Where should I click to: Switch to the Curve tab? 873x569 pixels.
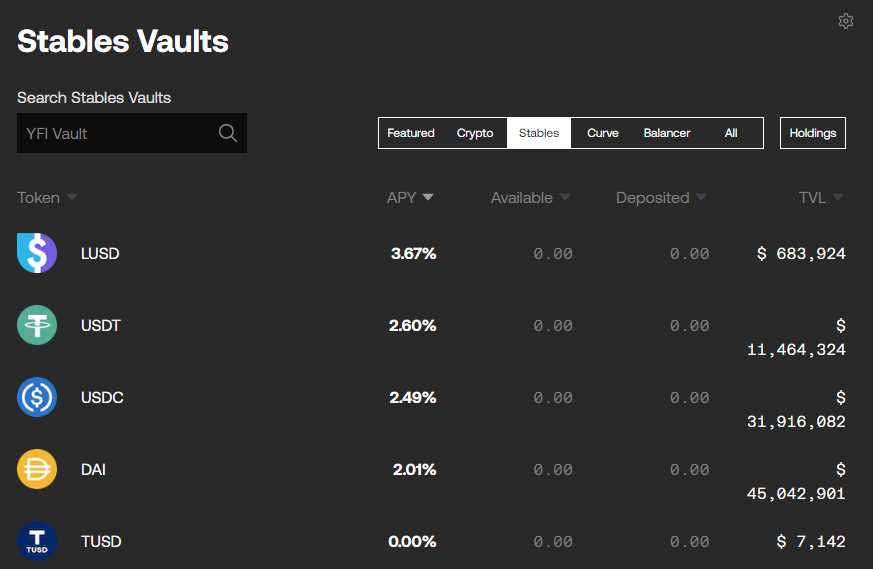click(x=603, y=133)
